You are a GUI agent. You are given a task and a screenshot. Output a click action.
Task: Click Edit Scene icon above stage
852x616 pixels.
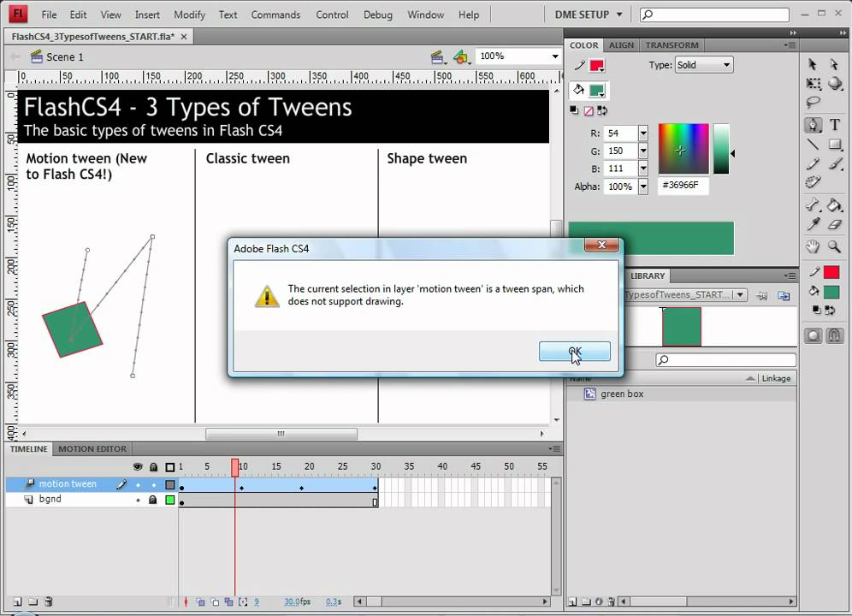[437, 56]
